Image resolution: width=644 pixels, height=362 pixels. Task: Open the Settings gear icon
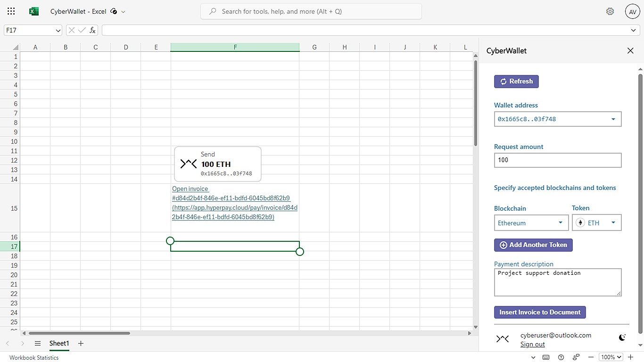tap(610, 11)
